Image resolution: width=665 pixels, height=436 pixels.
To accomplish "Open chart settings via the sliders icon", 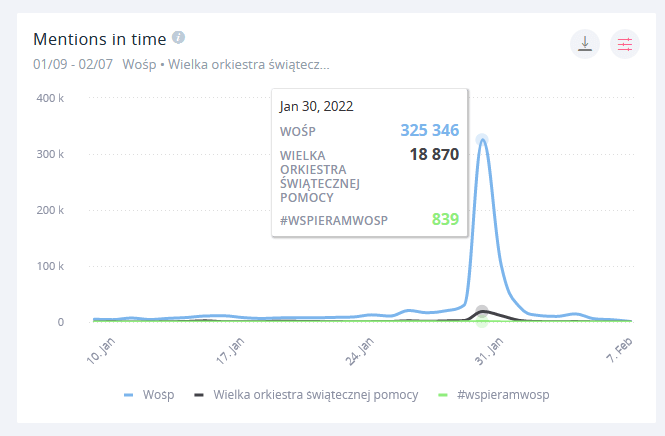I will point(625,44).
